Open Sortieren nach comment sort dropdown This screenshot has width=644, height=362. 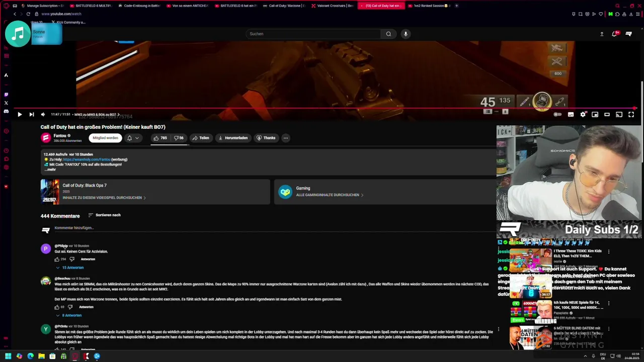(x=104, y=215)
